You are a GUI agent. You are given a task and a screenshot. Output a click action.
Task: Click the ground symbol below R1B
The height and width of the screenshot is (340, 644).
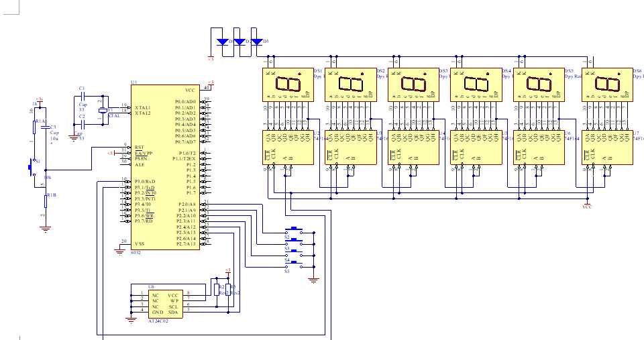click(46, 229)
